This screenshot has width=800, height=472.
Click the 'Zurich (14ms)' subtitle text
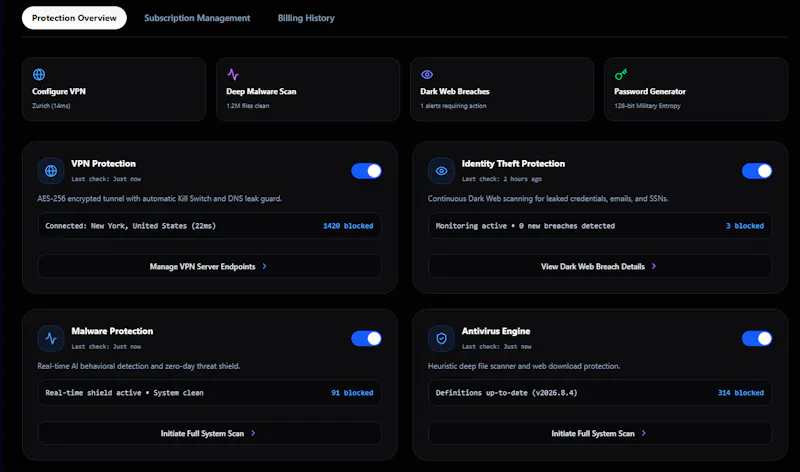51,106
